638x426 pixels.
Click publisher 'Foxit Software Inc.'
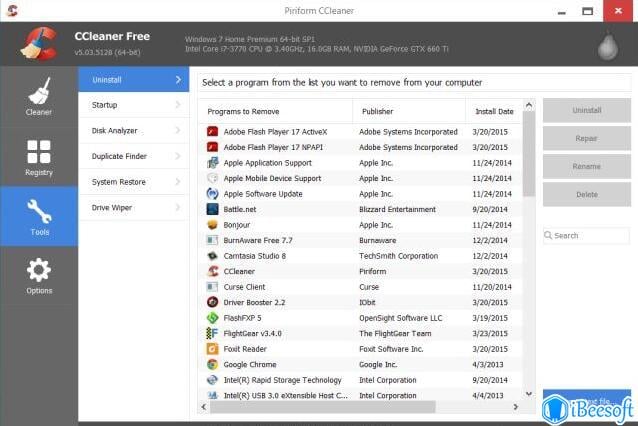(x=391, y=349)
